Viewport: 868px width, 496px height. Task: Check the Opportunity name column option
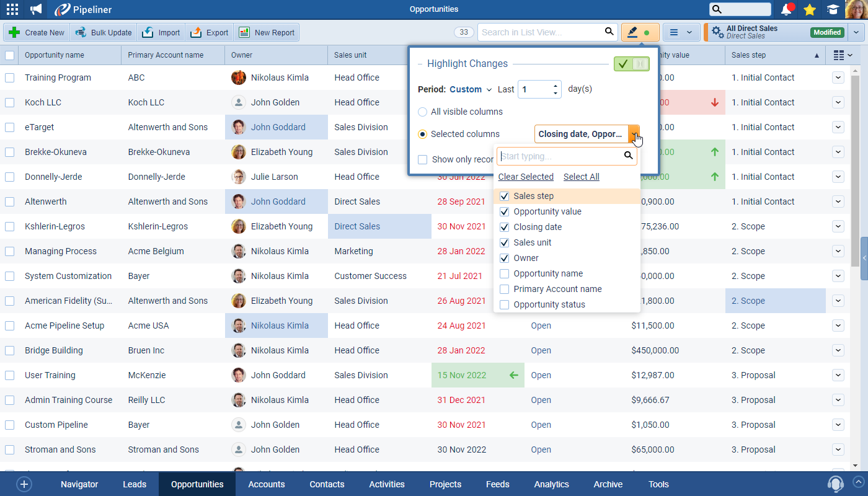point(505,273)
